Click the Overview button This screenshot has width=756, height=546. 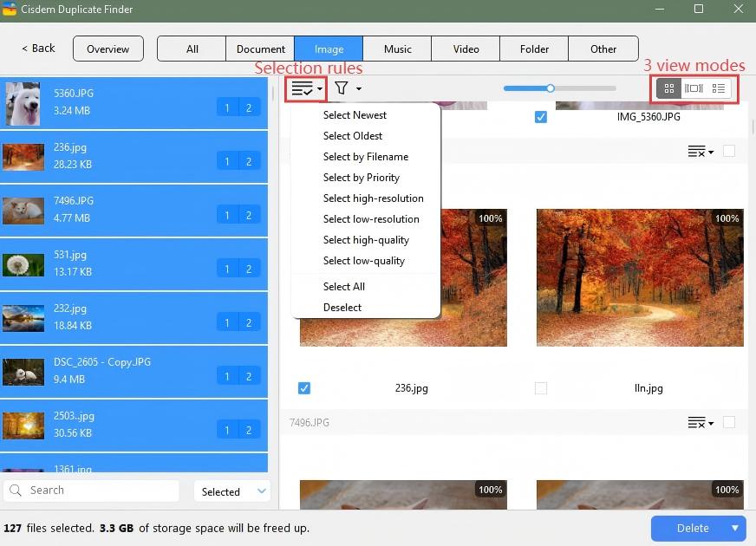click(108, 49)
